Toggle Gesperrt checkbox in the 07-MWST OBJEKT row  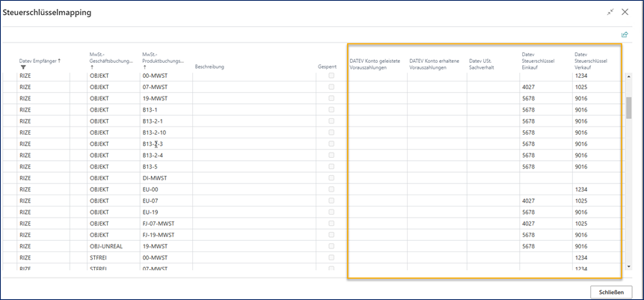pyautogui.click(x=331, y=88)
